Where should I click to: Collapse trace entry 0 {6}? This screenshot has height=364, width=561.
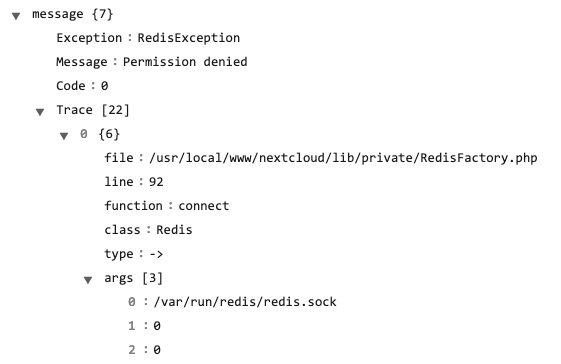click(x=64, y=136)
